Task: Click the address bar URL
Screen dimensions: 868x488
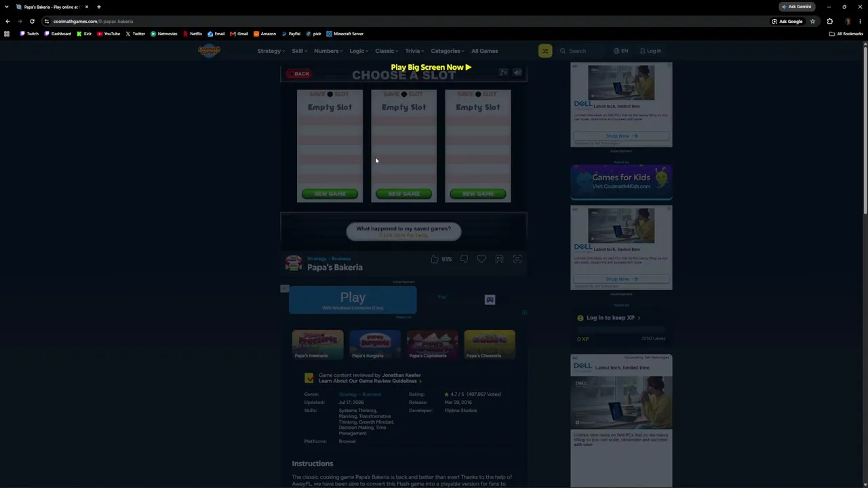Action: click(93, 21)
